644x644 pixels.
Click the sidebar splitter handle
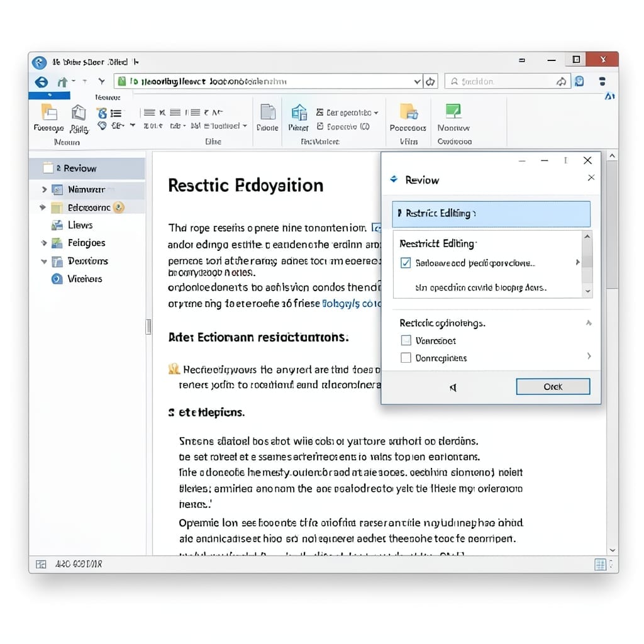click(148, 327)
